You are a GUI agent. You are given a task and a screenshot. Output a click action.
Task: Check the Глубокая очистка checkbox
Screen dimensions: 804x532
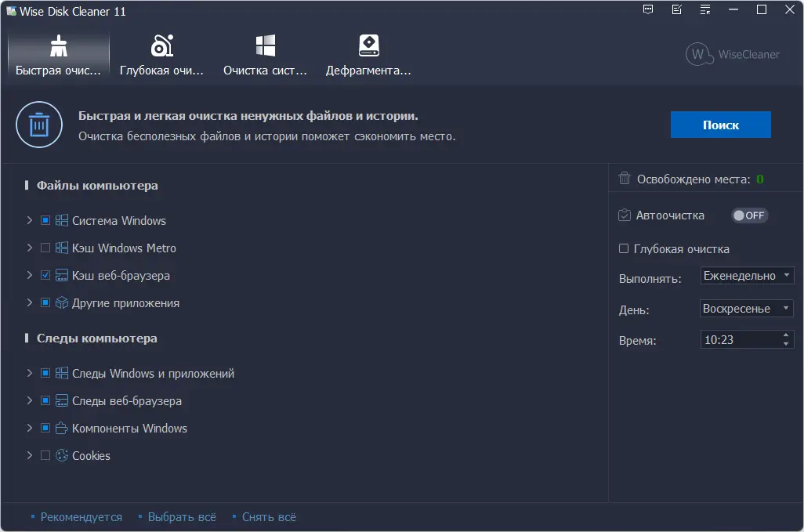tap(624, 248)
